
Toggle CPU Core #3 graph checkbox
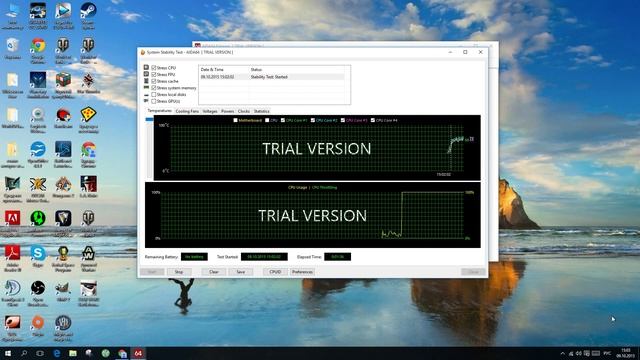pos(343,120)
